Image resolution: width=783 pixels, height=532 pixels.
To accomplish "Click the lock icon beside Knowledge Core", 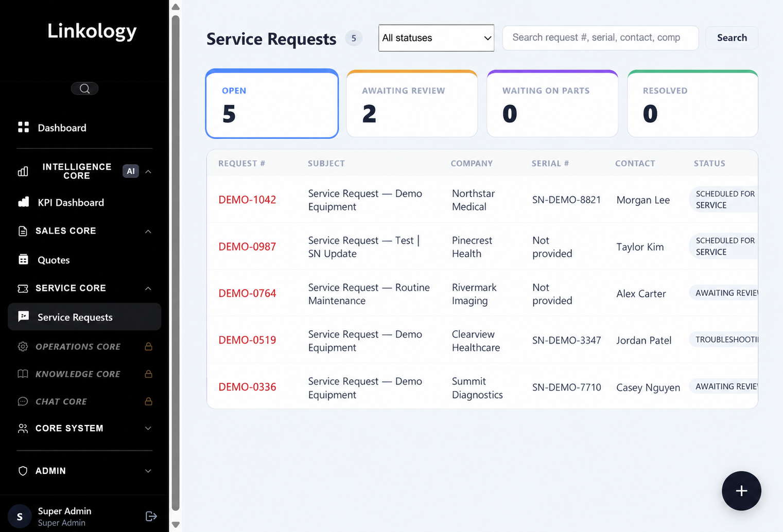I will [x=148, y=374].
